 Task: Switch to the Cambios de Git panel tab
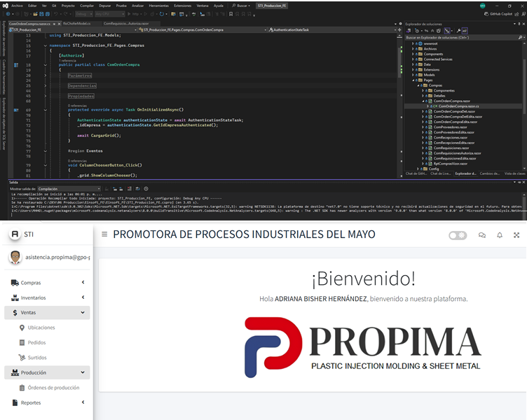point(489,173)
